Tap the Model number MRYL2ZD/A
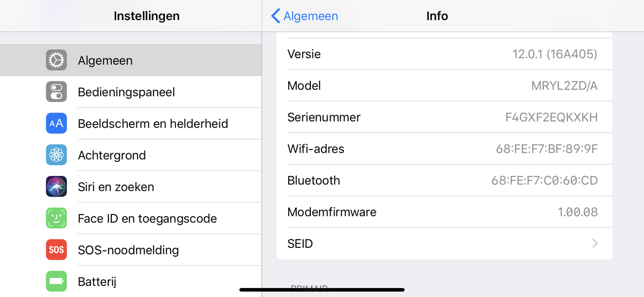Image resolution: width=644 pixels, height=297 pixels. [565, 86]
